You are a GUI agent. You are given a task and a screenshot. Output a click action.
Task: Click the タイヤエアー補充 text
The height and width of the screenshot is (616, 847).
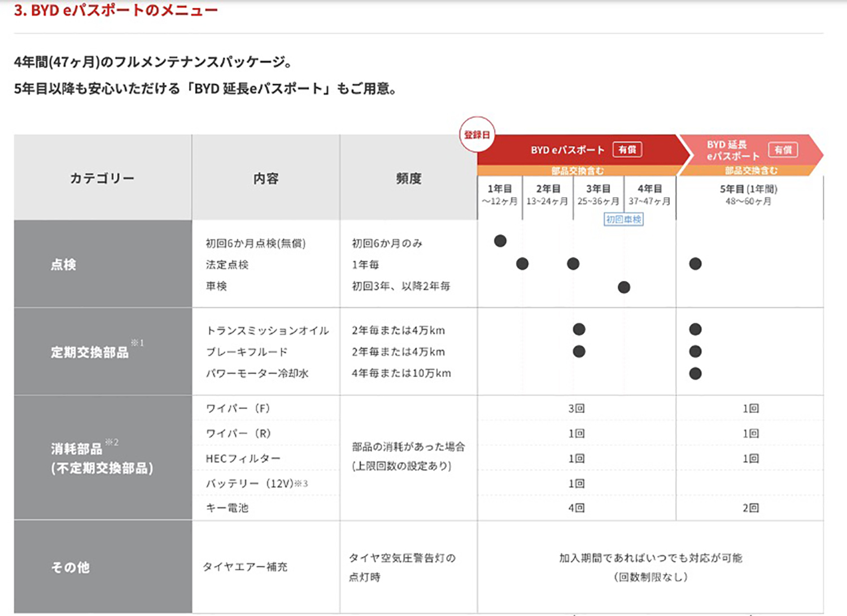[x=245, y=566]
